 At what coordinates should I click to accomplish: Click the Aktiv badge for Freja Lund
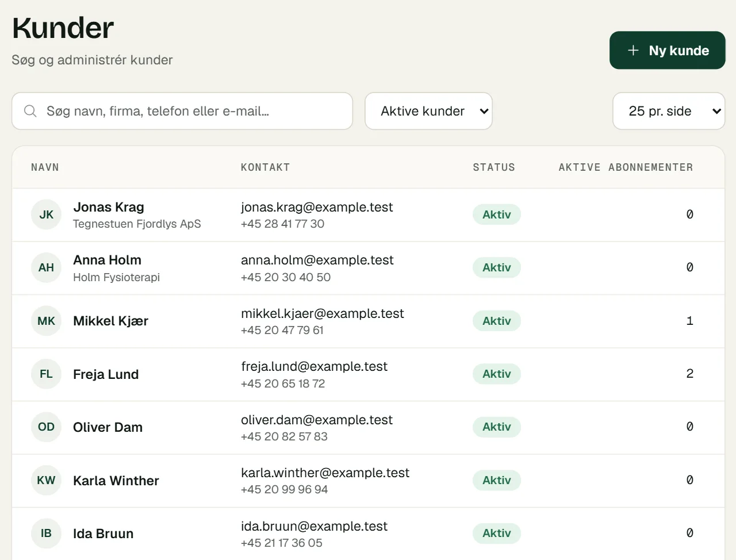point(497,374)
